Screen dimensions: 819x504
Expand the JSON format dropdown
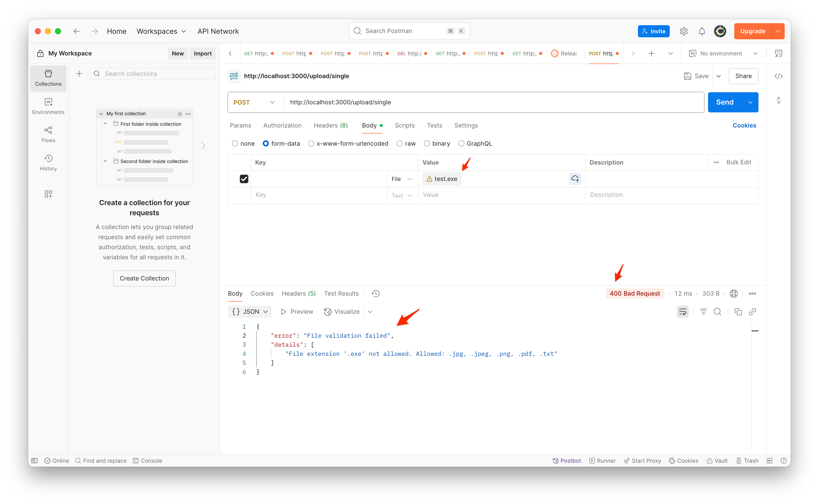point(250,312)
